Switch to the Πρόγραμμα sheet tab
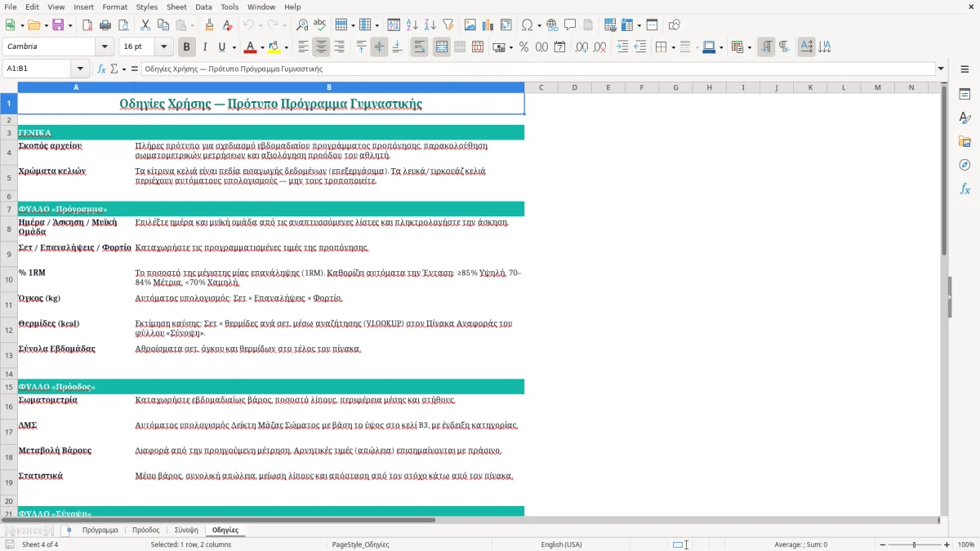 [100, 530]
